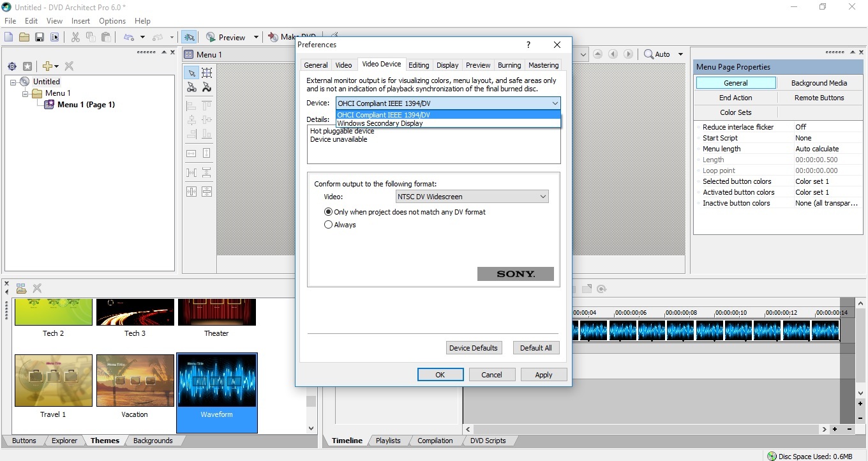Click Cancel in Preferences dialog
The image size is (868, 461).
tap(491, 375)
